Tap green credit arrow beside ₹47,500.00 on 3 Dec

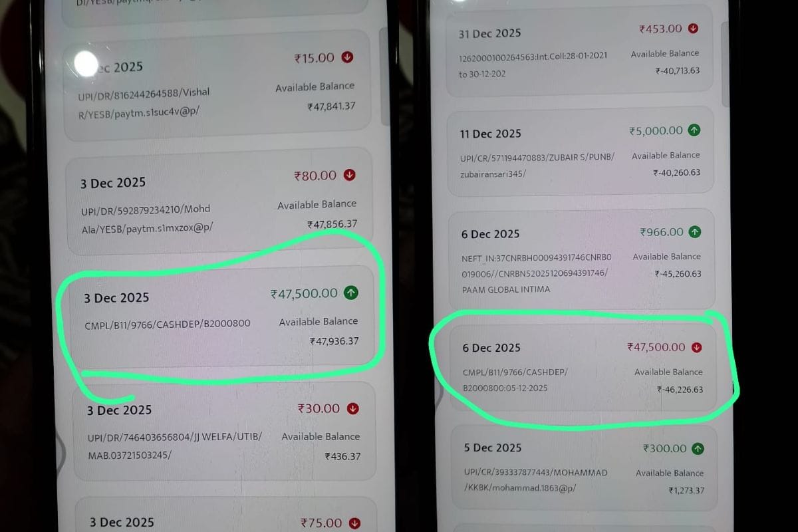pyautogui.click(x=350, y=293)
